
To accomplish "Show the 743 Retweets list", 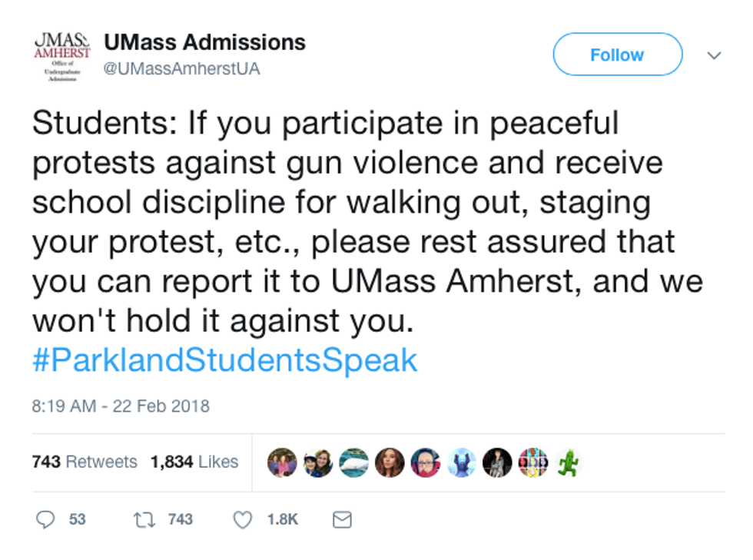I will coord(85,462).
